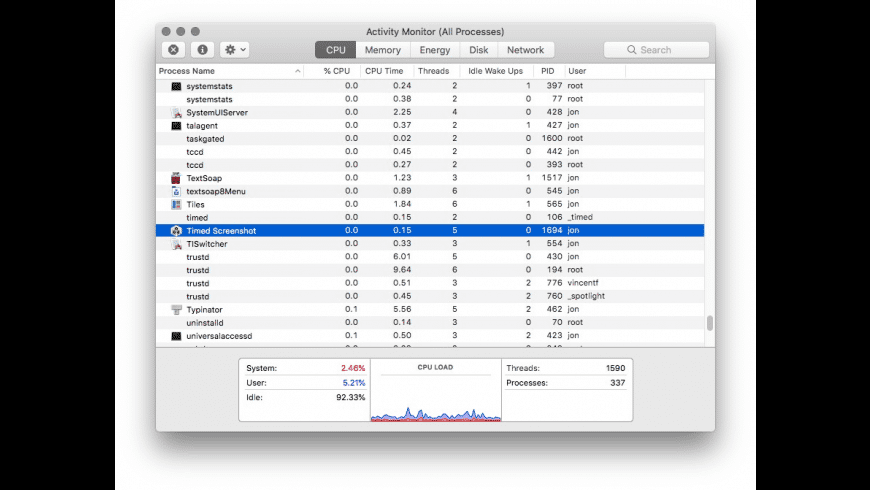This screenshot has height=490, width=870.
Task: Sort by Process Name column header
Action: coord(230,71)
